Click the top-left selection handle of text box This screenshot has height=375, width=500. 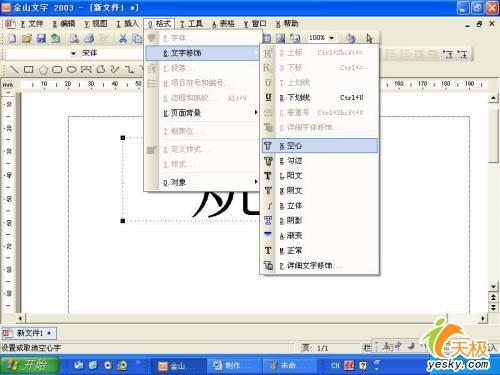pyautogui.click(x=123, y=138)
